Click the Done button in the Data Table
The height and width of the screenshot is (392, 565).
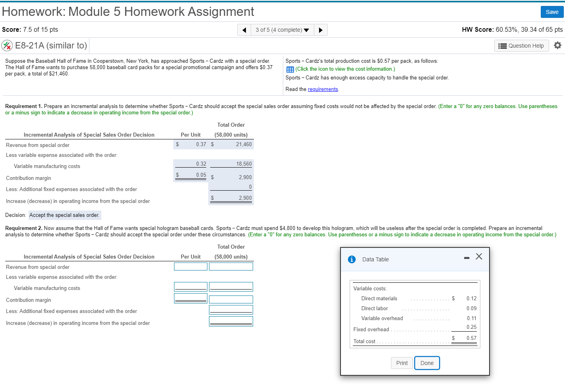click(427, 363)
